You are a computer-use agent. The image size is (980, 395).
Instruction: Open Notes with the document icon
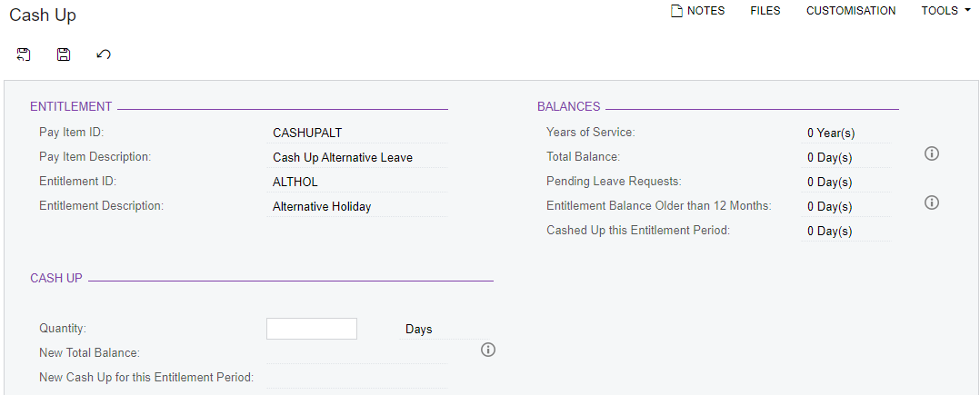click(697, 11)
